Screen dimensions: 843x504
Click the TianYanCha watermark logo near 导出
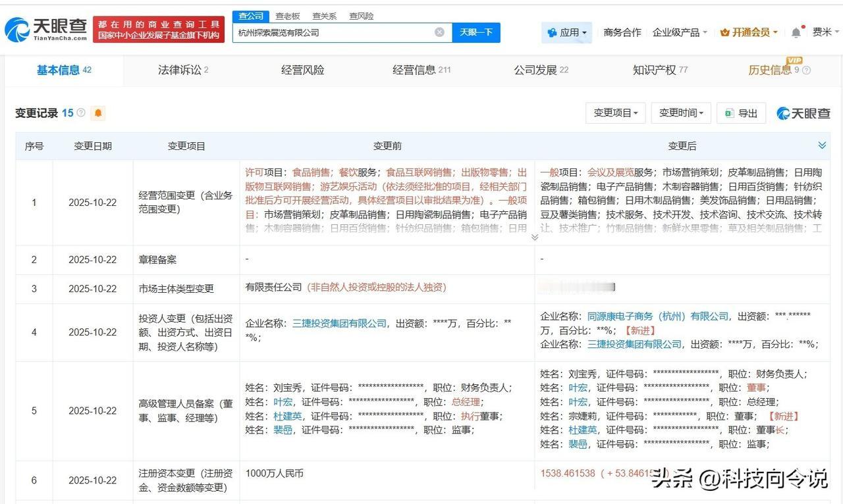[x=803, y=113]
